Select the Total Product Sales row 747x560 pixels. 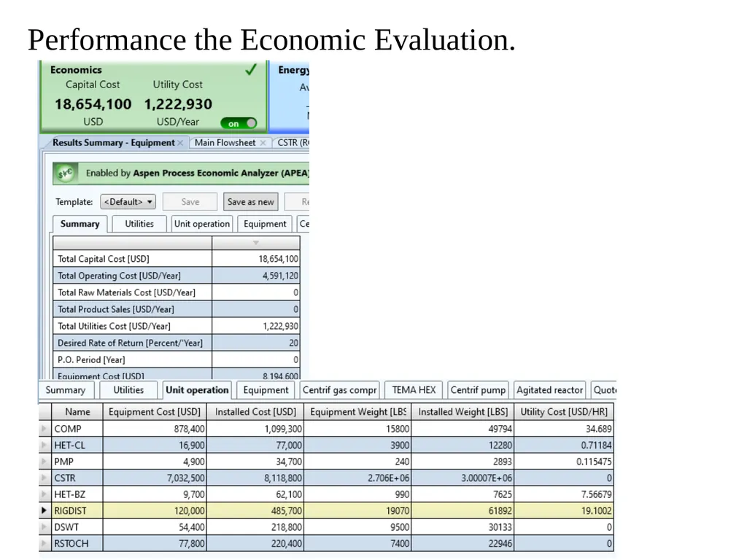coord(177,309)
